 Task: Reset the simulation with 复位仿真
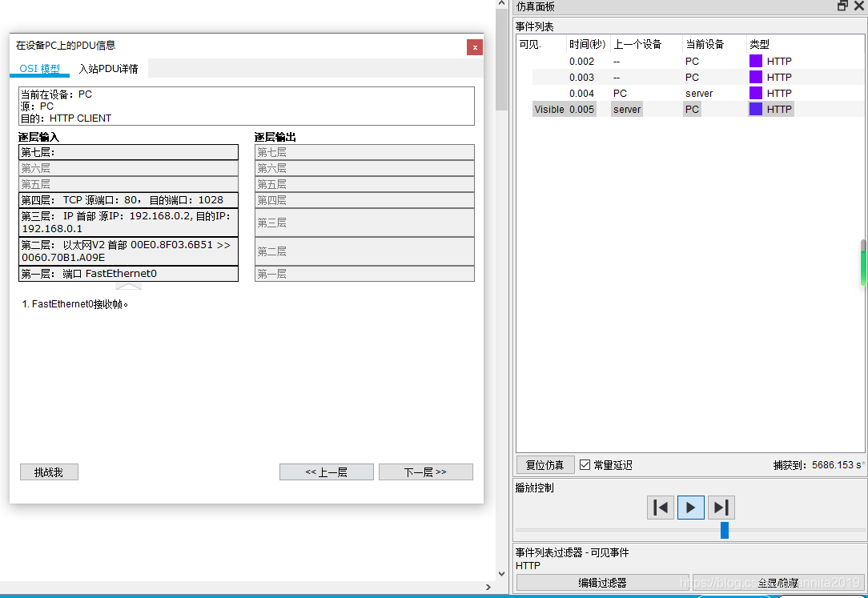click(x=545, y=465)
